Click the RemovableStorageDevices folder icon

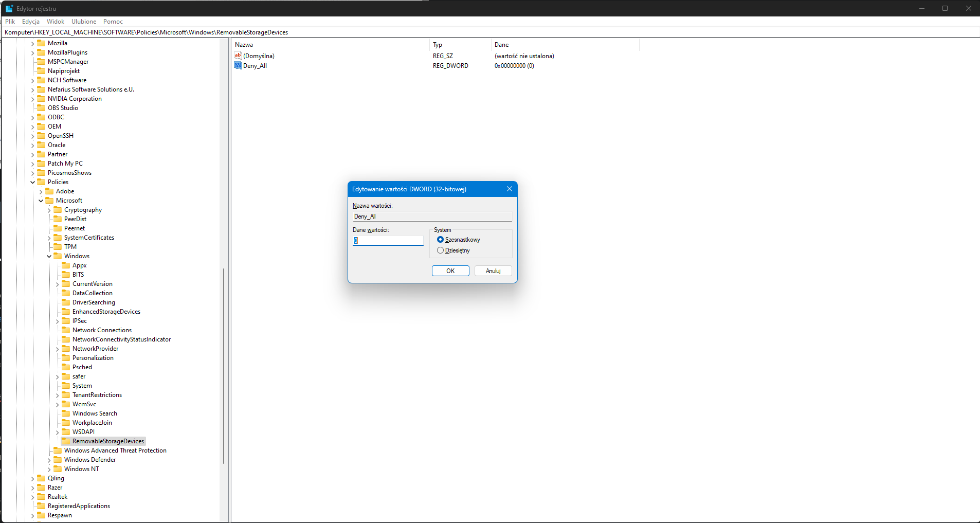click(x=66, y=441)
